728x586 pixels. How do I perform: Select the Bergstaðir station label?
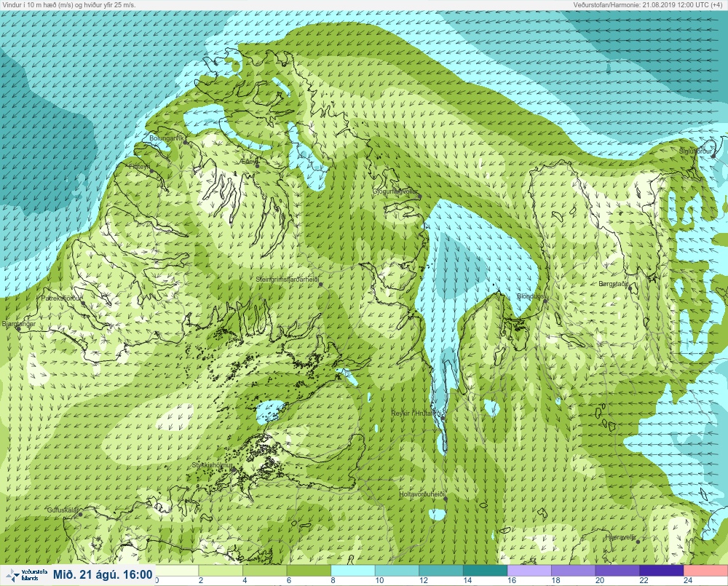613,283
